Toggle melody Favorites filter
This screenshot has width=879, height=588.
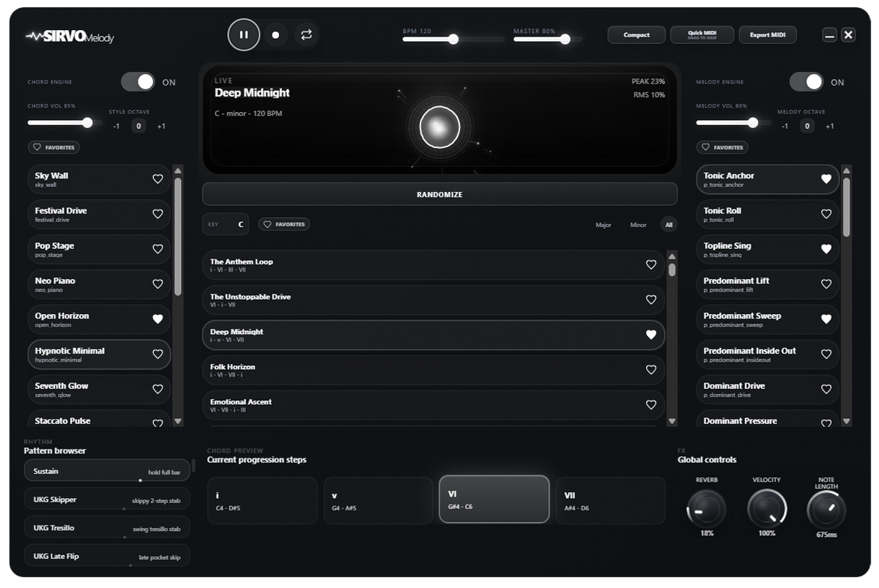pos(722,147)
